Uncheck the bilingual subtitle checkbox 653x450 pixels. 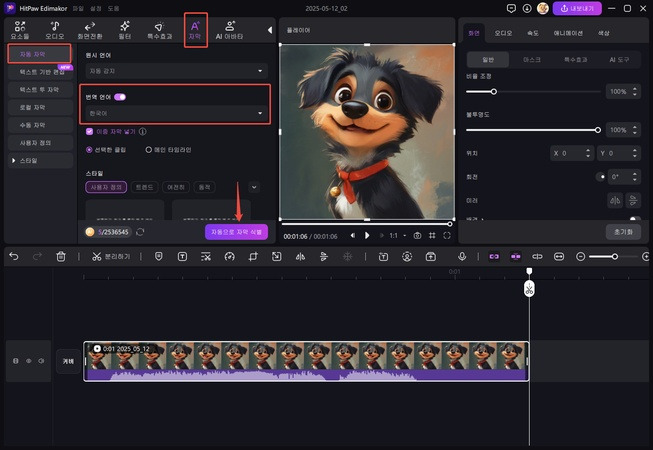point(89,132)
